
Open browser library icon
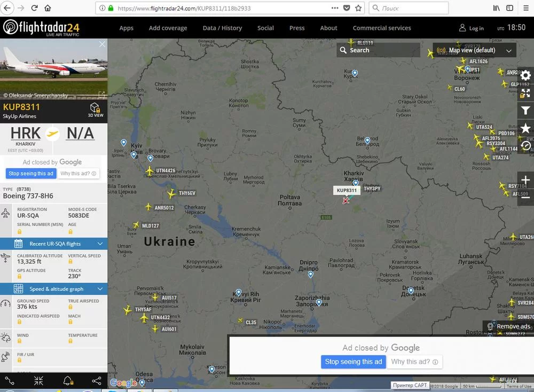496,8
